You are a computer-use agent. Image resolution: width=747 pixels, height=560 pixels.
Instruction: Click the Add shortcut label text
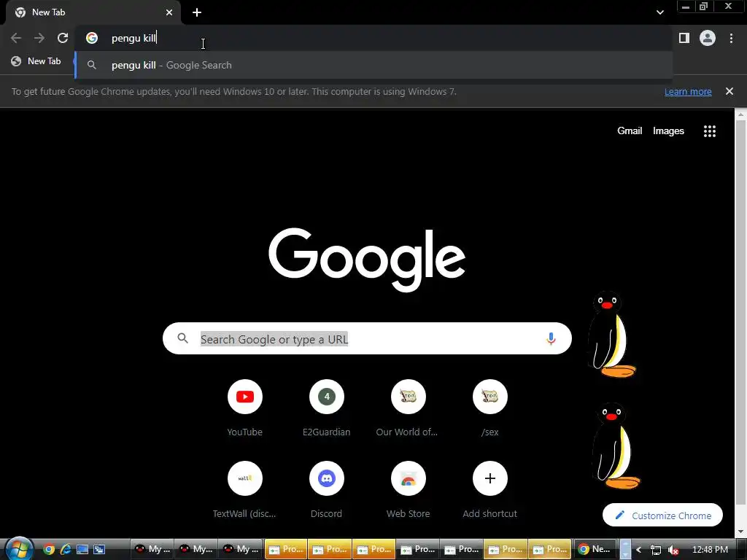click(489, 514)
